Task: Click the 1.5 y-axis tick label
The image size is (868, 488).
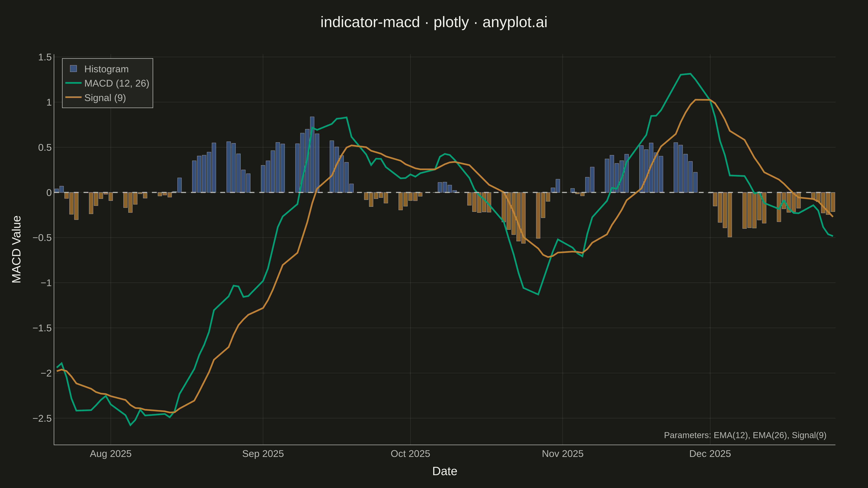Action: 45,57
